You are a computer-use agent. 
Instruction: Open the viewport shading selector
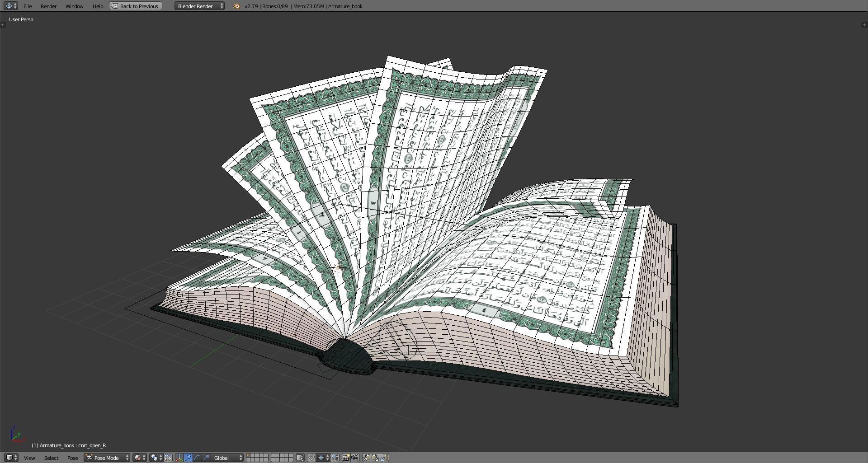(140, 458)
